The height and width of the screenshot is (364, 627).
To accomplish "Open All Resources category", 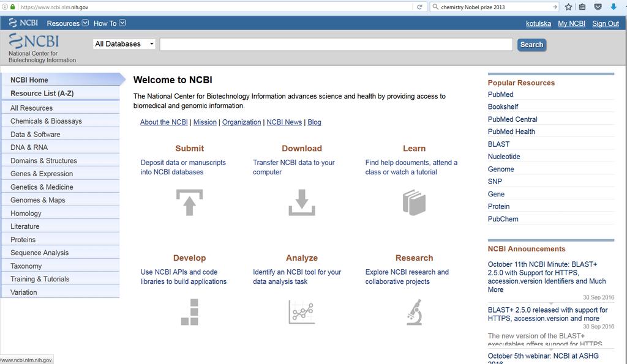I will (61, 108).
